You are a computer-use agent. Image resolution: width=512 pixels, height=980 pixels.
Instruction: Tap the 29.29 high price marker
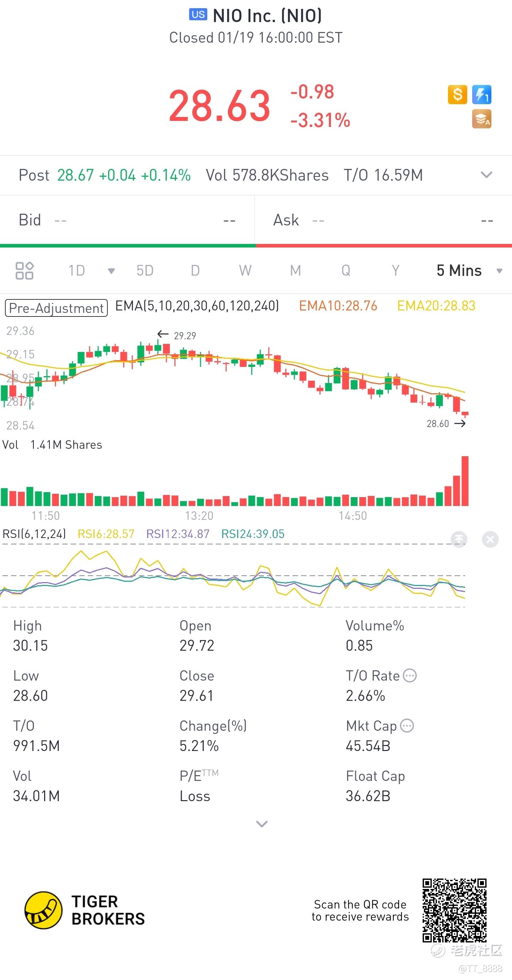185,336
